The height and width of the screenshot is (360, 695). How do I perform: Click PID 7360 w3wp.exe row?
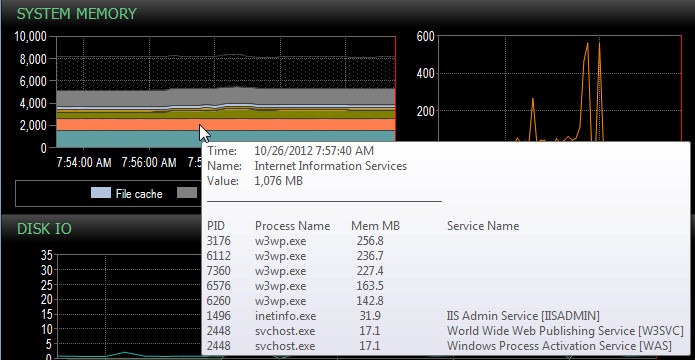(x=295, y=271)
